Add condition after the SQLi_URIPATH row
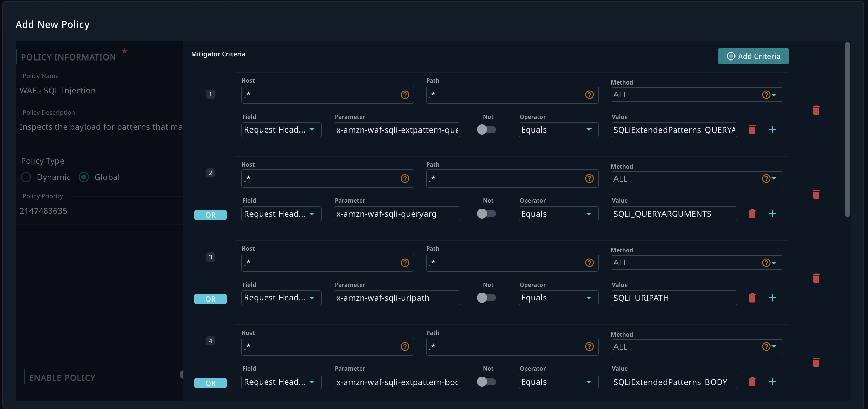 click(772, 298)
